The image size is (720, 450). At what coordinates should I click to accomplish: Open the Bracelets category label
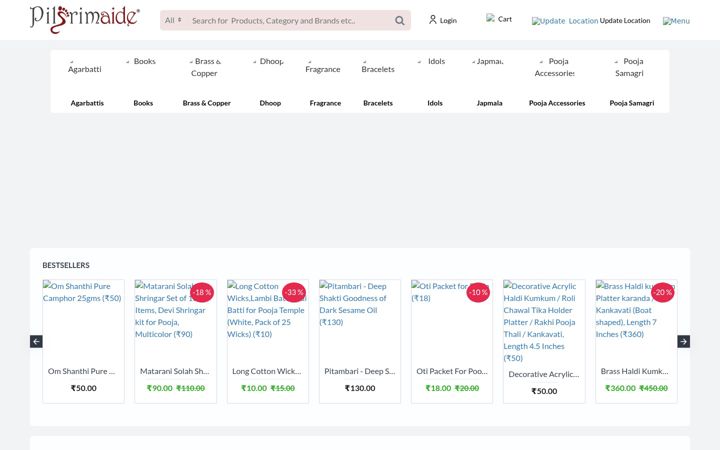pyautogui.click(x=378, y=103)
